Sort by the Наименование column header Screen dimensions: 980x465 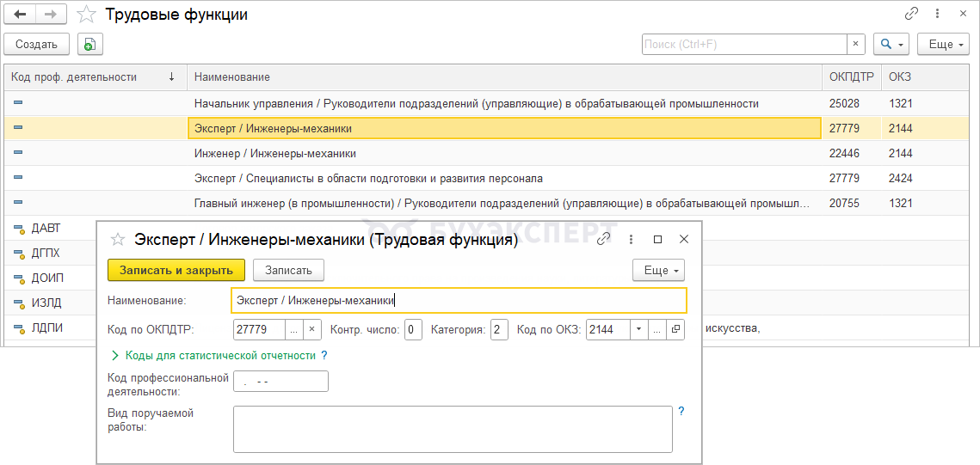point(232,77)
